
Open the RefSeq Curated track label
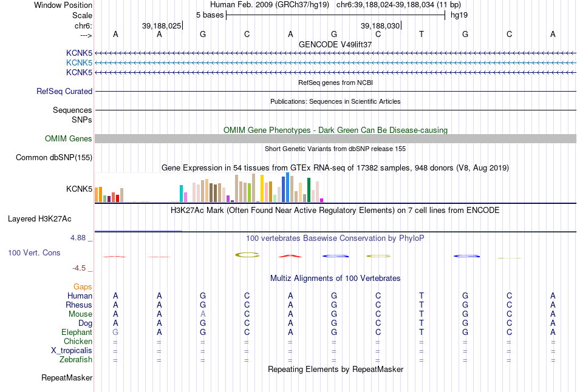click(x=64, y=91)
